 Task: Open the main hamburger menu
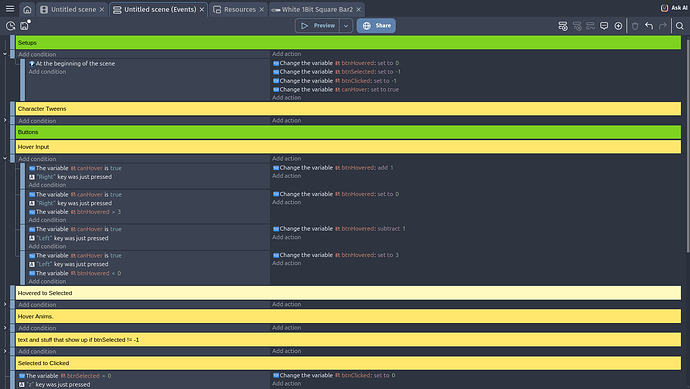coord(10,9)
